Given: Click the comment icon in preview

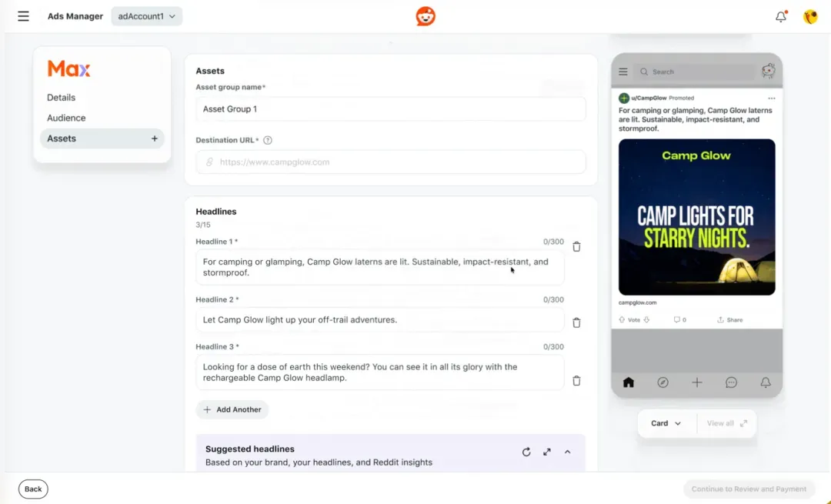Looking at the screenshot, I should click(x=677, y=319).
